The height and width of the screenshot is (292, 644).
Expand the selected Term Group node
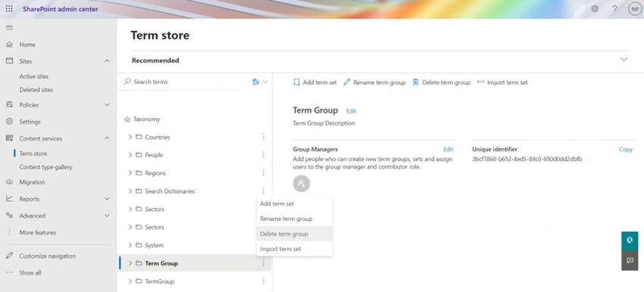click(130, 263)
